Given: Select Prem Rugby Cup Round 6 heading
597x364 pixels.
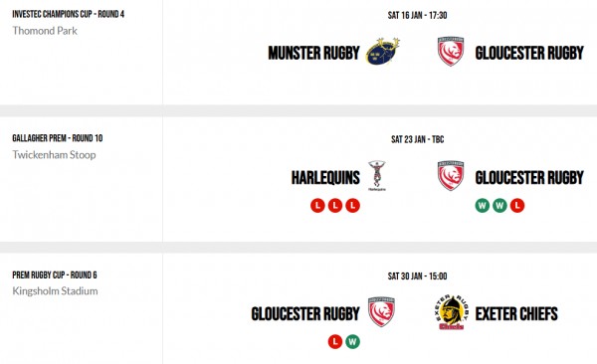Looking at the screenshot, I should click(x=55, y=274).
